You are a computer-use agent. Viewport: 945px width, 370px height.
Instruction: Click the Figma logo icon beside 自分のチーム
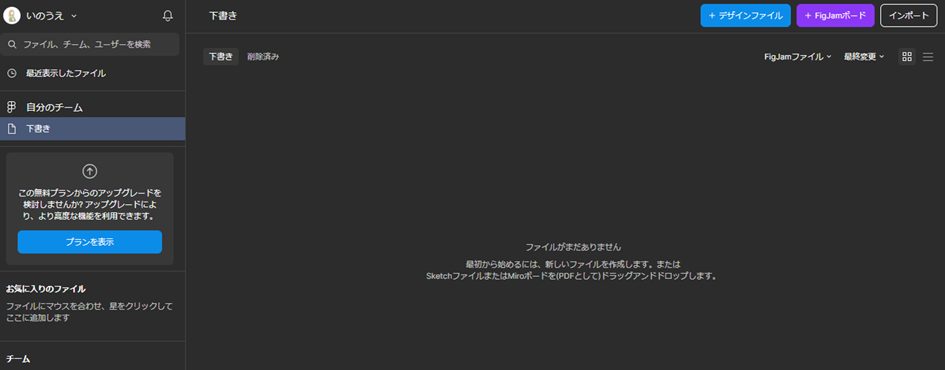point(11,108)
